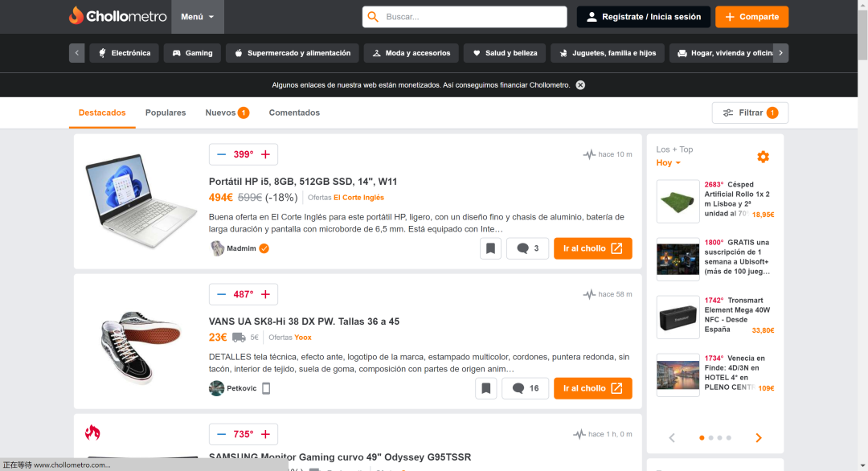
Task: Vote up the VANS deal
Action: click(x=266, y=294)
